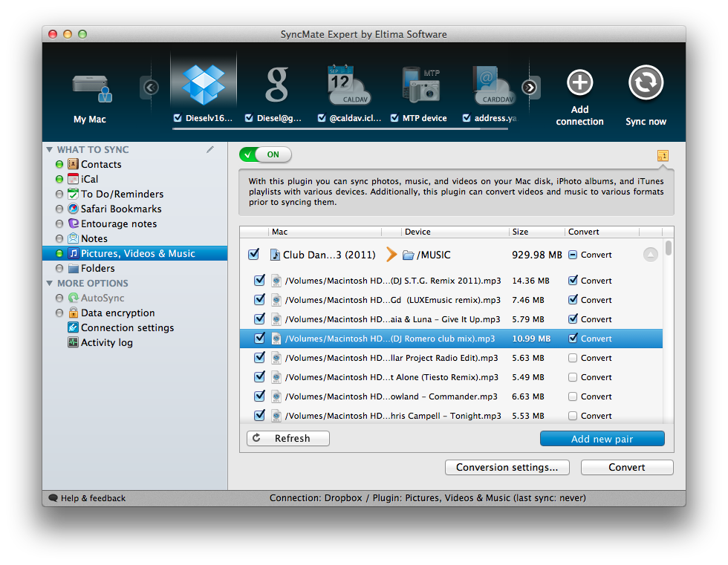Click the Device column header
728x565 pixels.
(x=455, y=232)
